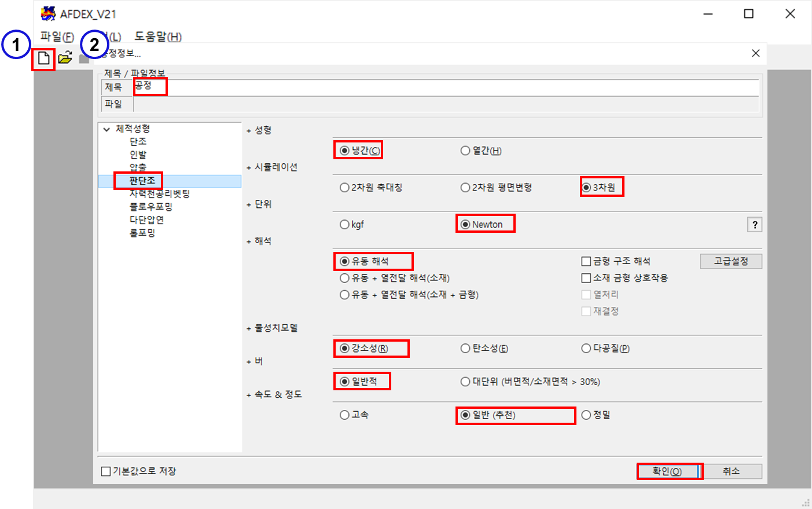This screenshot has width=812, height=509.
Task: Select kgf as the unit
Action: [x=344, y=225]
